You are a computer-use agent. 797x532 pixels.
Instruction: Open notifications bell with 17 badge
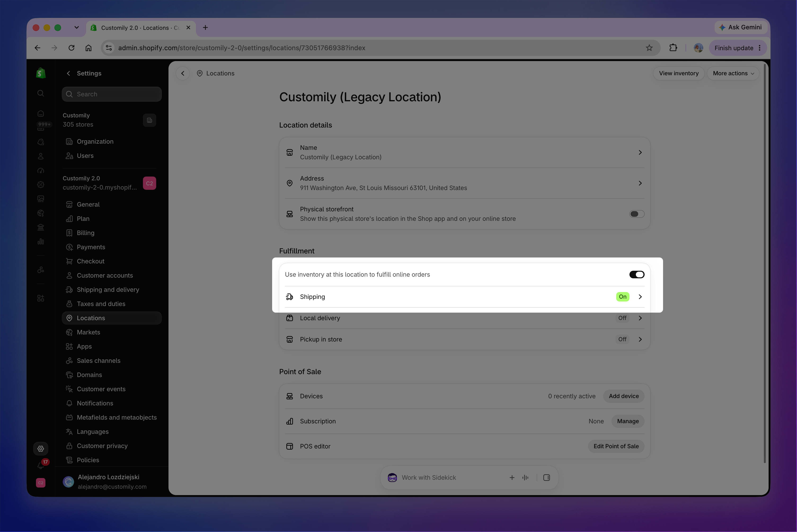click(41, 465)
